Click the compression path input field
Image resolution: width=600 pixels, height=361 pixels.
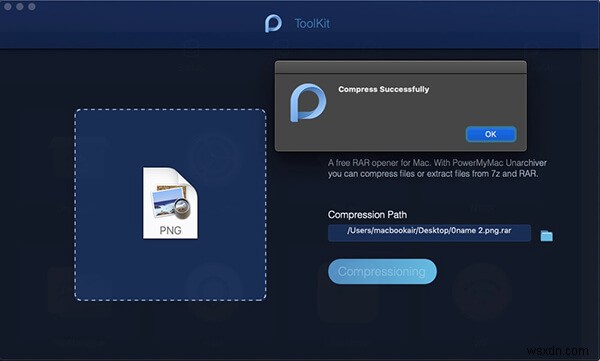(429, 232)
